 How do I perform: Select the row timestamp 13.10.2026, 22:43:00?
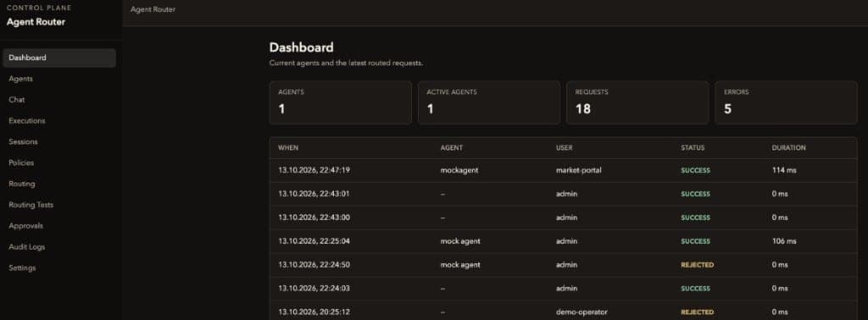(314, 217)
